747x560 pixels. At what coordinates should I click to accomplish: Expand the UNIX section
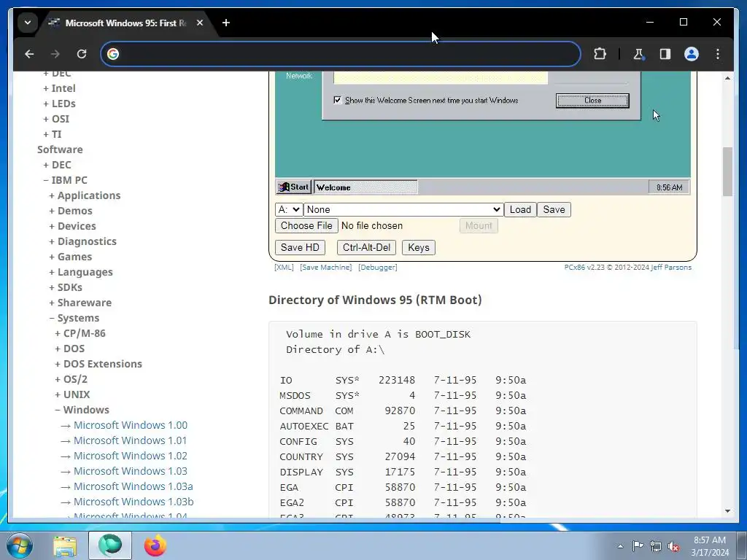[72, 394]
